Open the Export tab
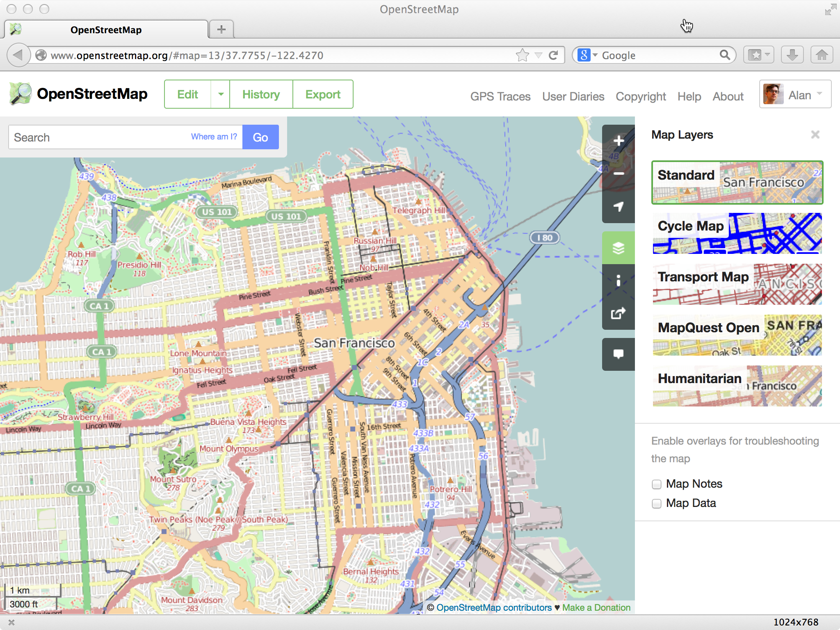This screenshot has width=840, height=630. click(x=323, y=94)
